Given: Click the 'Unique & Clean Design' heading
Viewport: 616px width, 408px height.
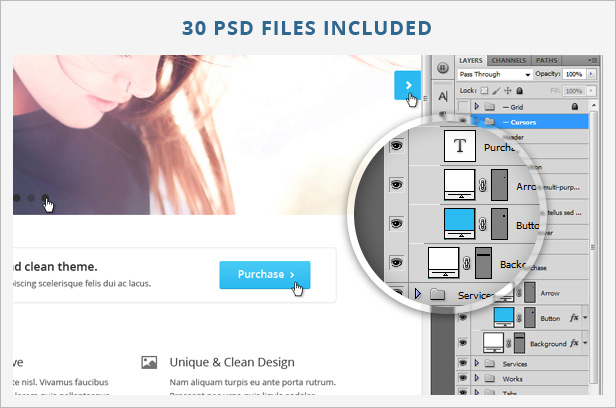Looking at the screenshot, I should point(232,362).
